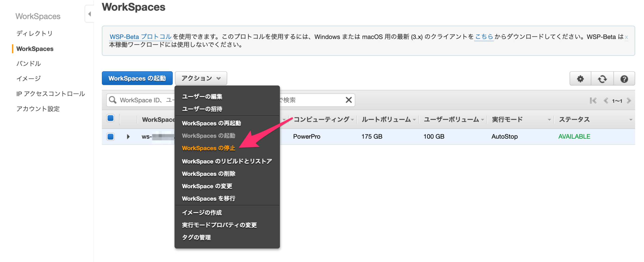Expand the ws- workspace row details
This screenshot has width=644, height=262.
click(x=128, y=136)
